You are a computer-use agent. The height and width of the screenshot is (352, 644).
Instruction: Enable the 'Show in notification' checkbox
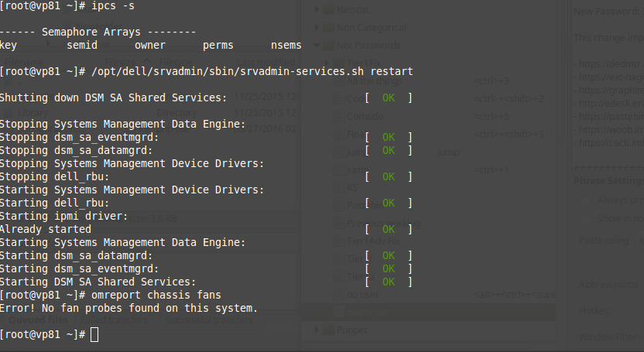click(587, 218)
